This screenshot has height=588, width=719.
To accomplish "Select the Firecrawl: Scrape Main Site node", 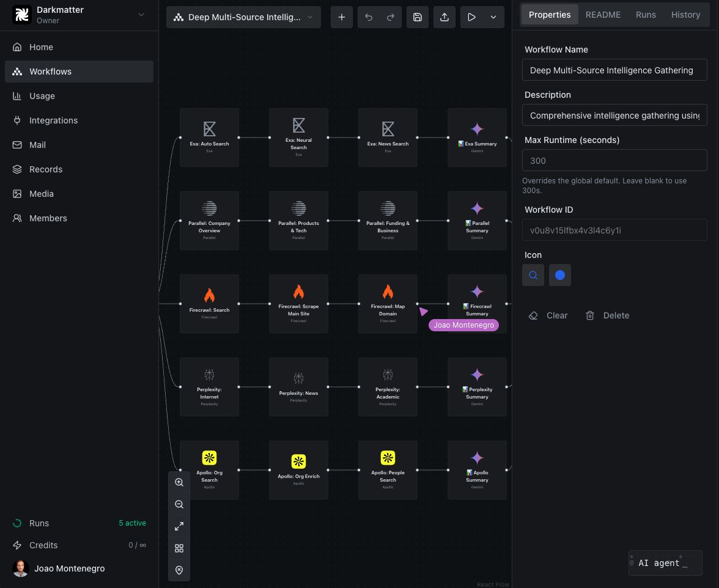I will 298,303.
